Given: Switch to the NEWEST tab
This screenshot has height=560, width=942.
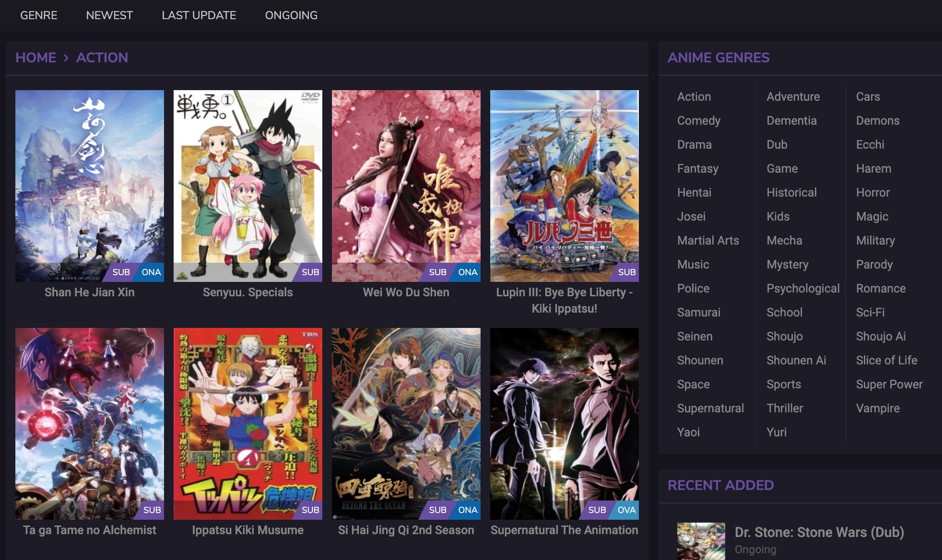Looking at the screenshot, I should tap(109, 15).
